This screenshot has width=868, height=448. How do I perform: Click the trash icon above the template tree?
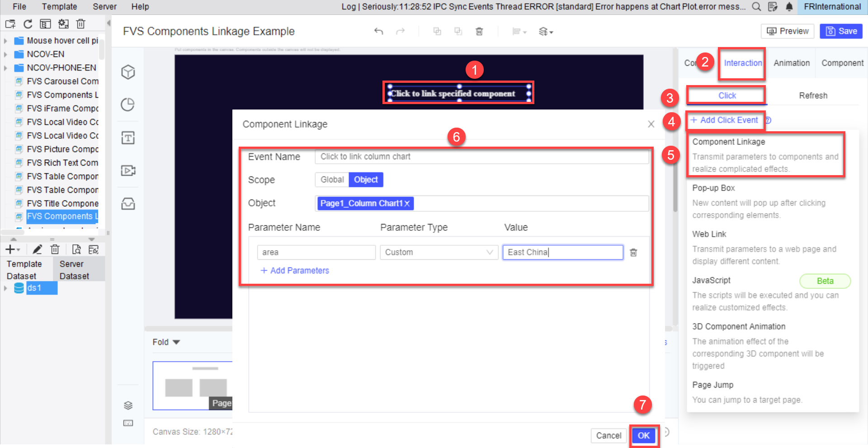[81, 24]
